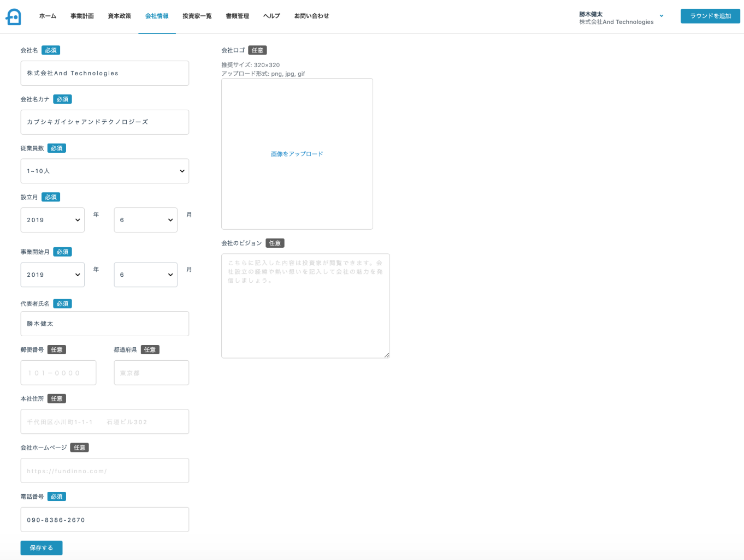Screen dimensions: 744x560
Task: Click the 必須 badge next to 会社名
Action: (x=51, y=50)
